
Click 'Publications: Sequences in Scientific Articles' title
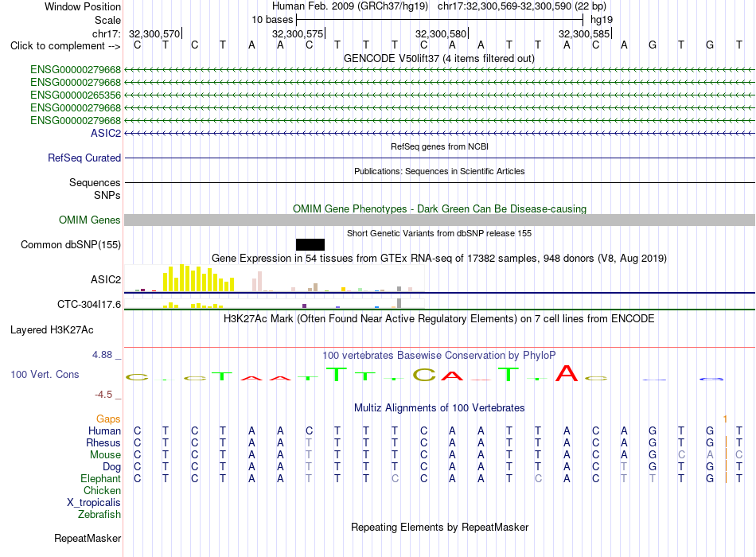click(x=439, y=171)
